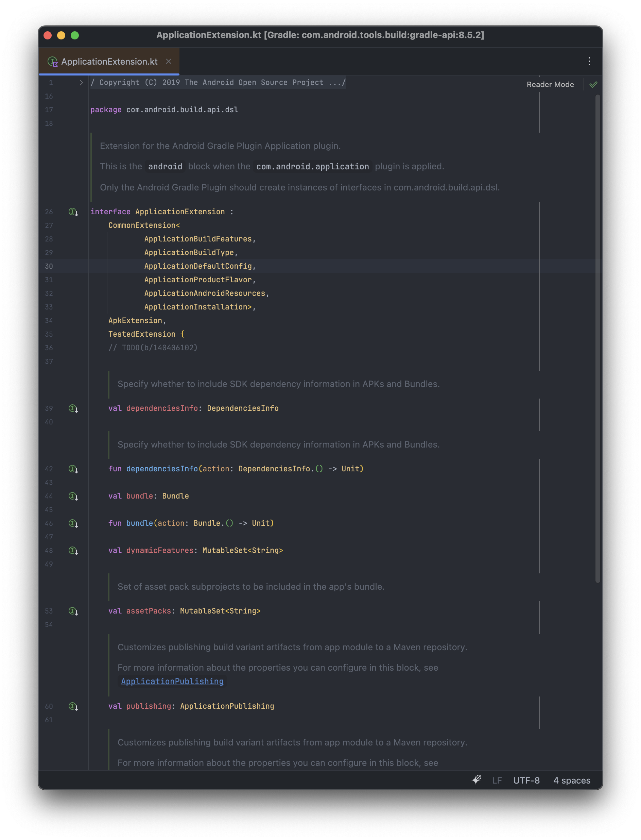
Task: Click gutter icon beside fun bundle action
Action: [73, 523]
